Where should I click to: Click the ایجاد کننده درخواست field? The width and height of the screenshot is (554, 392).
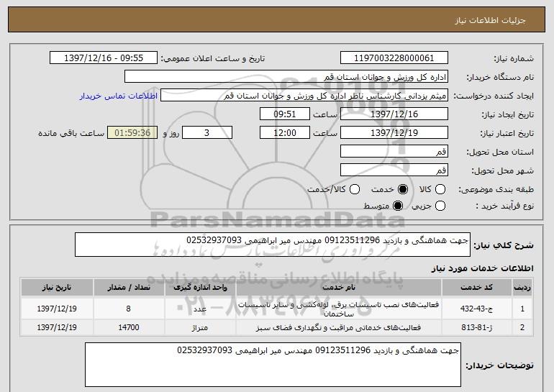(304, 96)
